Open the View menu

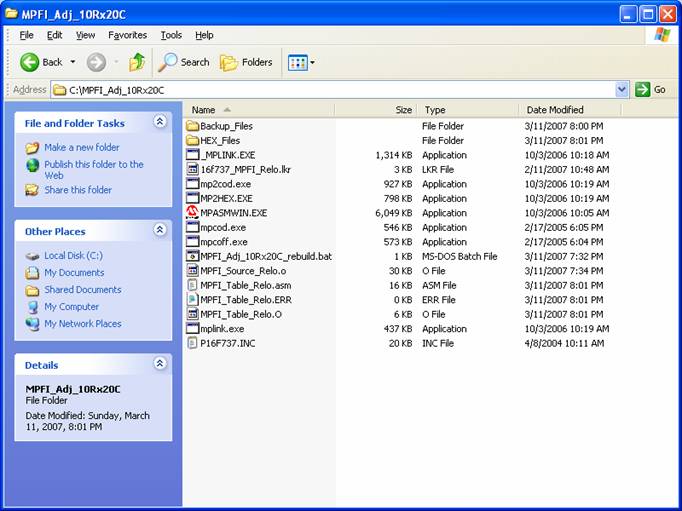tap(85, 35)
